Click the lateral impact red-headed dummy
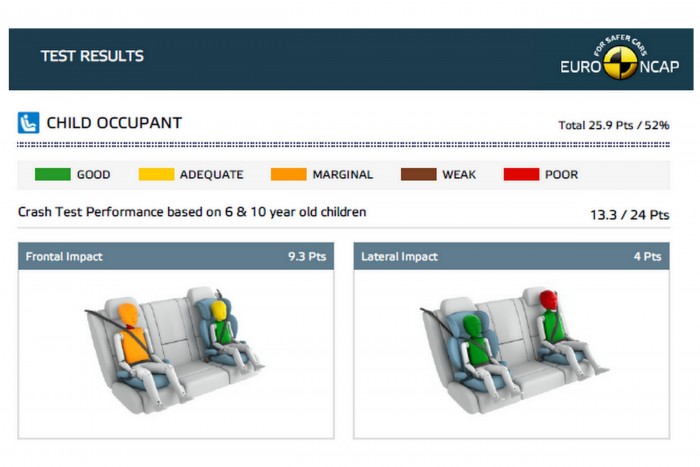This screenshot has width=700, height=467. pos(551,318)
